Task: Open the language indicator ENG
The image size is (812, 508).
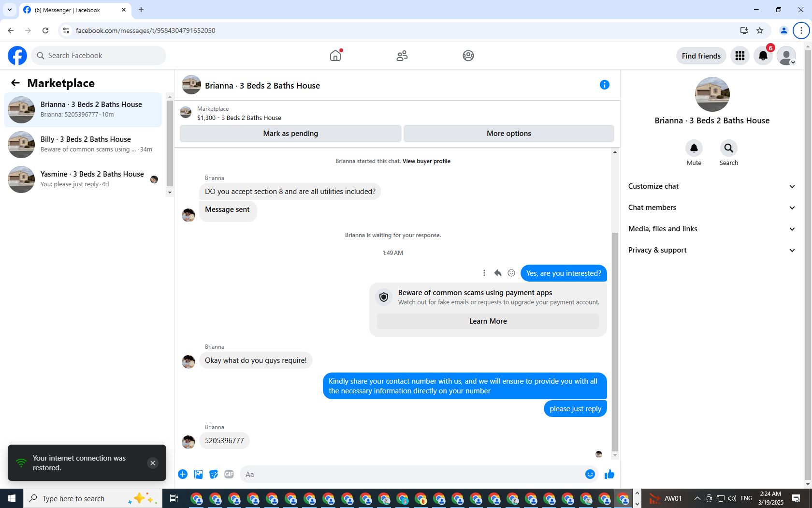Action: point(746,498)
